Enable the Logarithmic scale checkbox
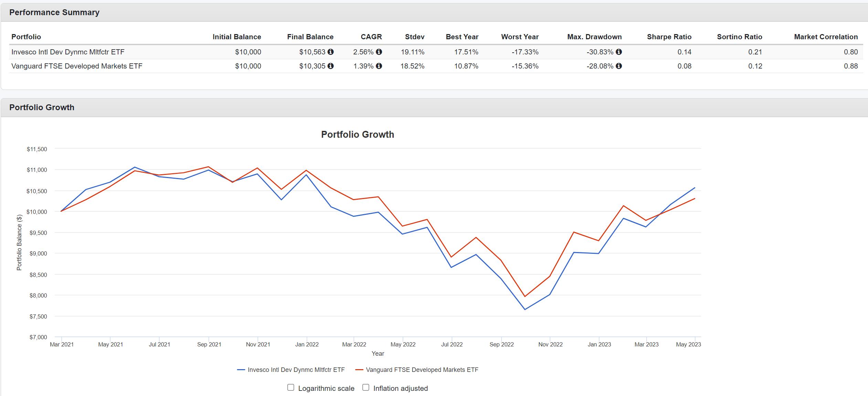The height and width of the screenshot is (396, 868). point(291,387)
